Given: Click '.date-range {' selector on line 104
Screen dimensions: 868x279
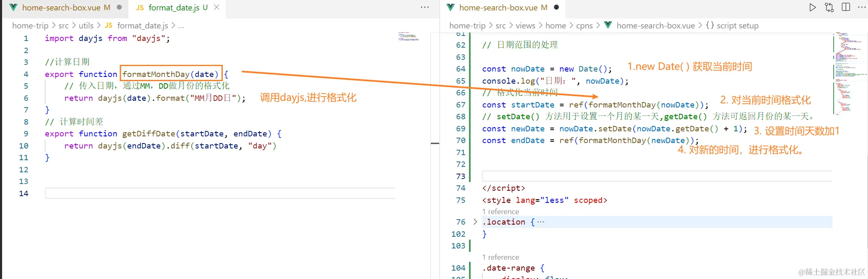Looking at the screenshot, I should [513, 268].
